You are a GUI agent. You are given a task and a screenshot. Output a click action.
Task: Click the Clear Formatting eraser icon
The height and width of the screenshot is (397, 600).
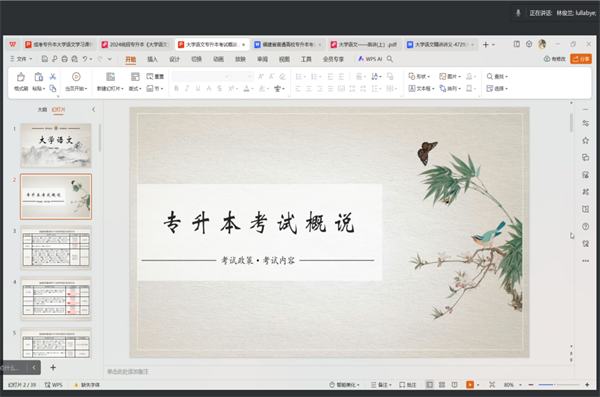[x=282, y=77]
